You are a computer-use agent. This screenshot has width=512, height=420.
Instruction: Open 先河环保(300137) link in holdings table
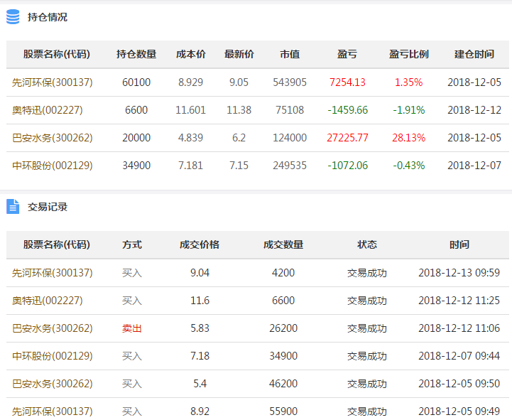point(53,82)
